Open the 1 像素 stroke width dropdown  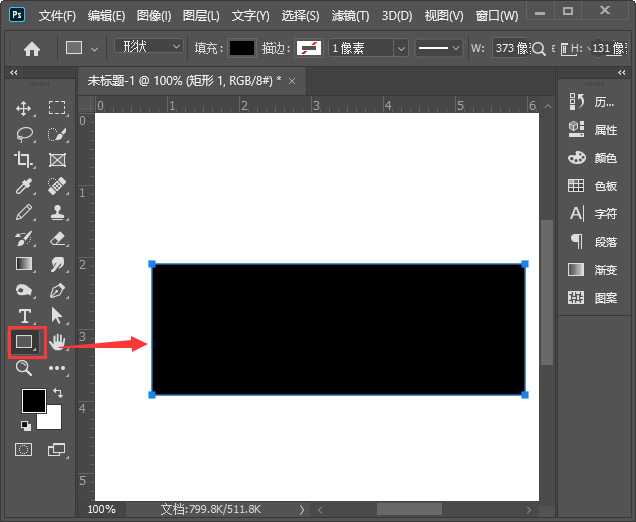368,48
